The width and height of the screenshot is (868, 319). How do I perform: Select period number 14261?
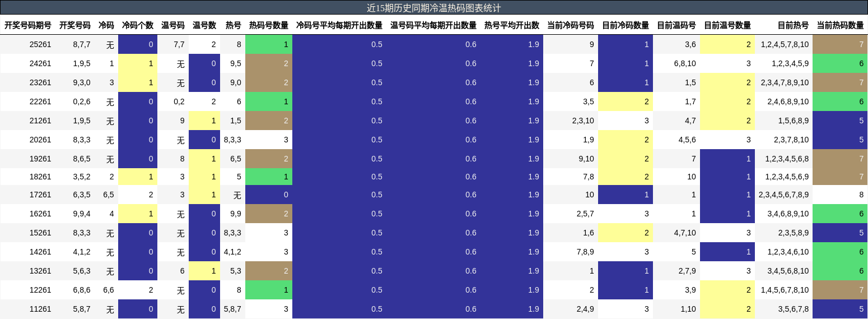tap(40, 252)
